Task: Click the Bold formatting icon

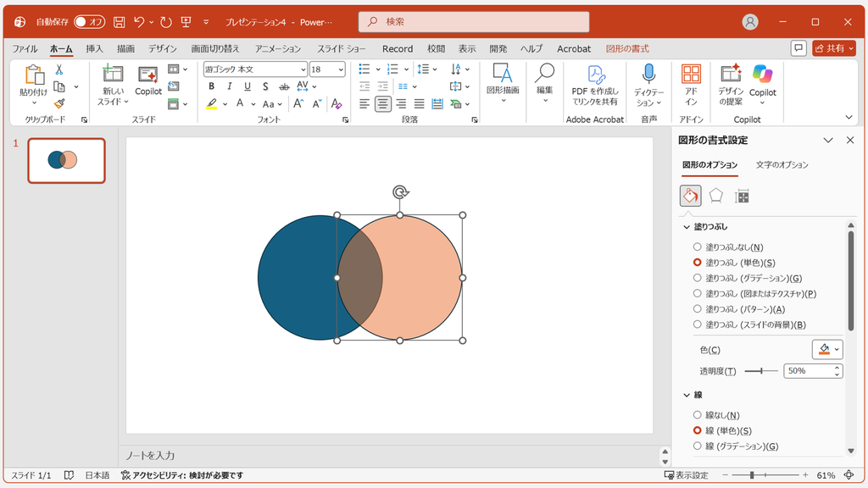Action: (211, 86)
